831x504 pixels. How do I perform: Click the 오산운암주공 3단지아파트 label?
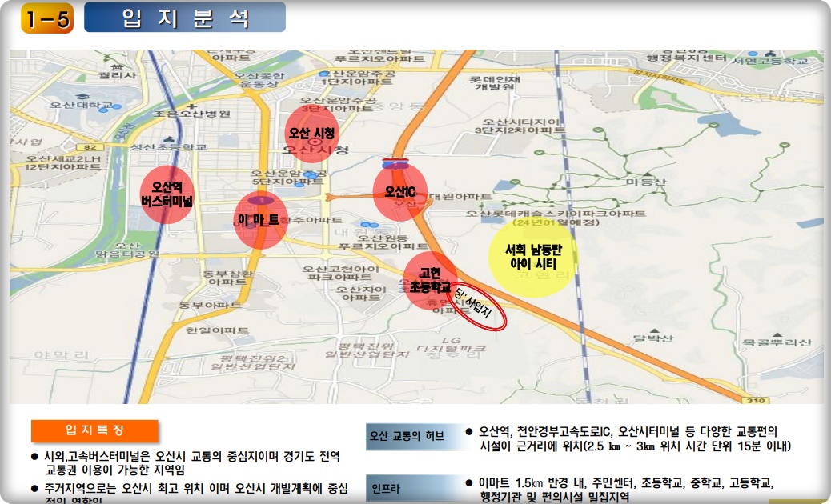tap(338, 104)
